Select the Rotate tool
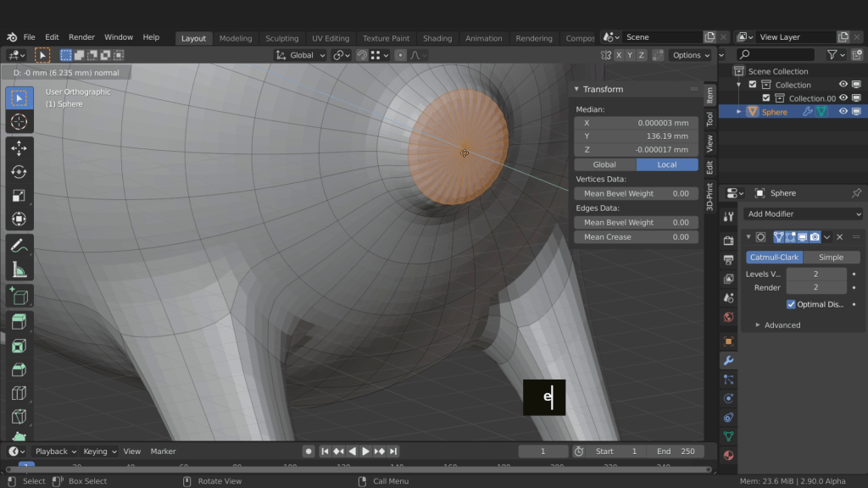The image size is (868, 488). pos(19,172)
